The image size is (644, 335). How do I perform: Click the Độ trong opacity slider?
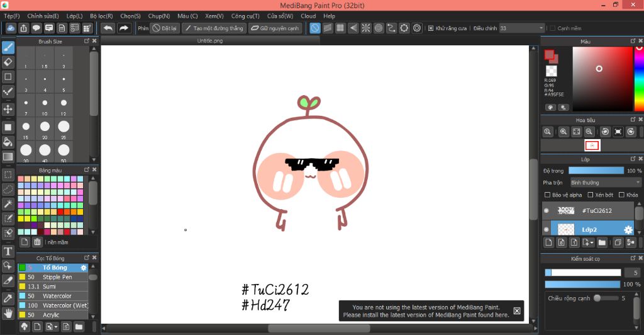pos(596,171)
